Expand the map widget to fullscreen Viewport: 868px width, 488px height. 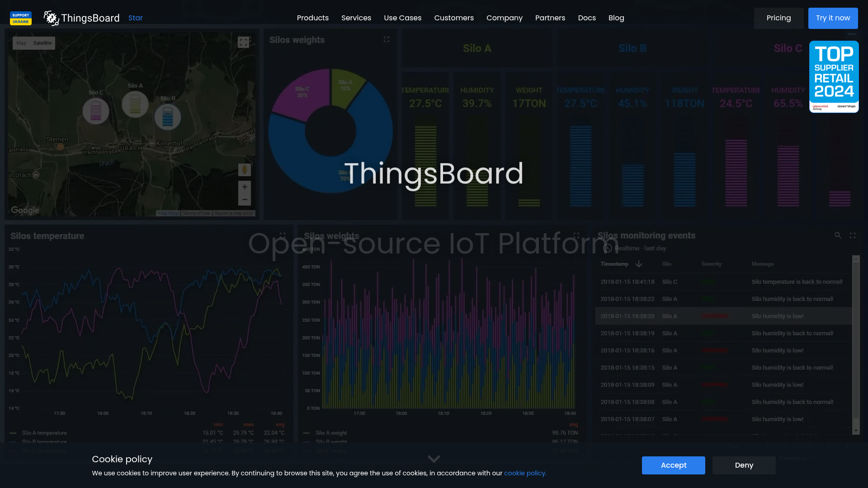243,42
